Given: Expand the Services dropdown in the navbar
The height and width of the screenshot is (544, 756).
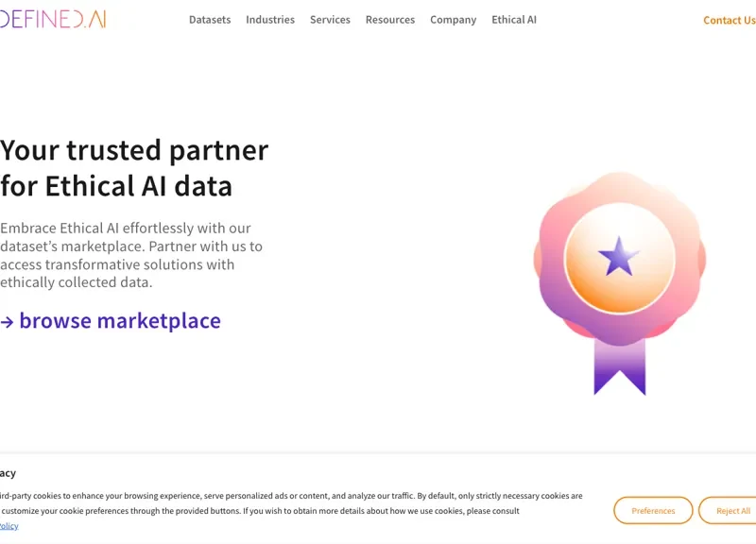Looking at the screenshot, I should tap(330, 19).
